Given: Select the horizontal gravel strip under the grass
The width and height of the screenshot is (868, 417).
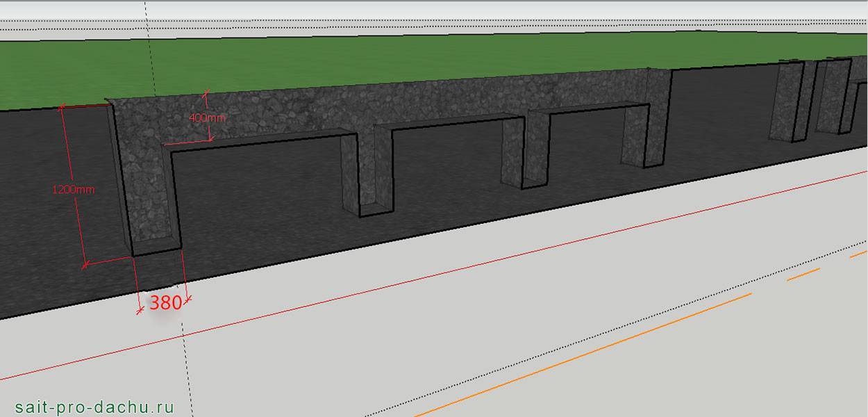Looking at the screenshot, I should [417, 103].
